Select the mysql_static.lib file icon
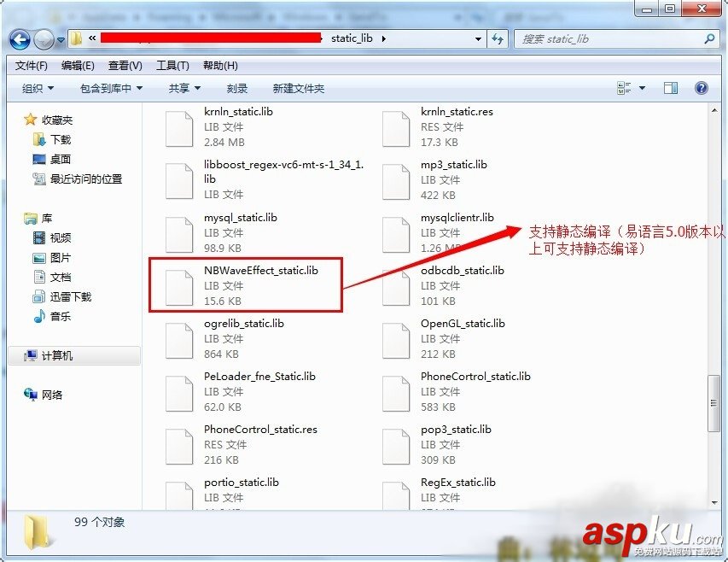728x562 pixels. [x=179, y=235]
